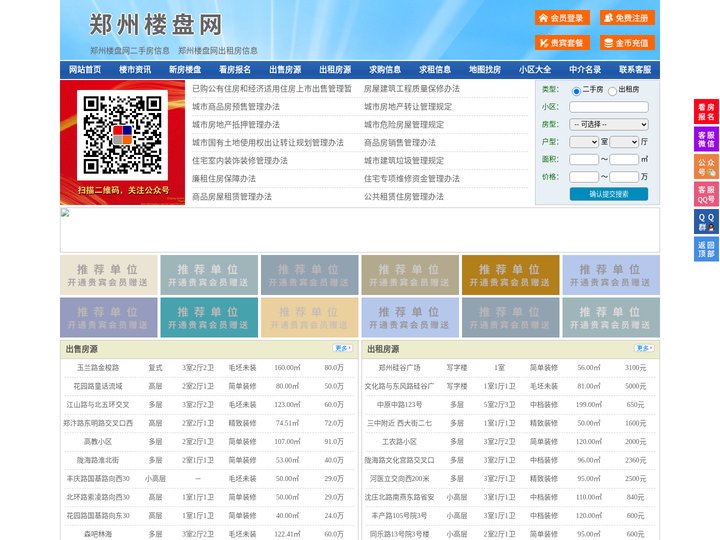
Task: Go to 网站首页 in navigation bar
Action: [x=85, y=70]
